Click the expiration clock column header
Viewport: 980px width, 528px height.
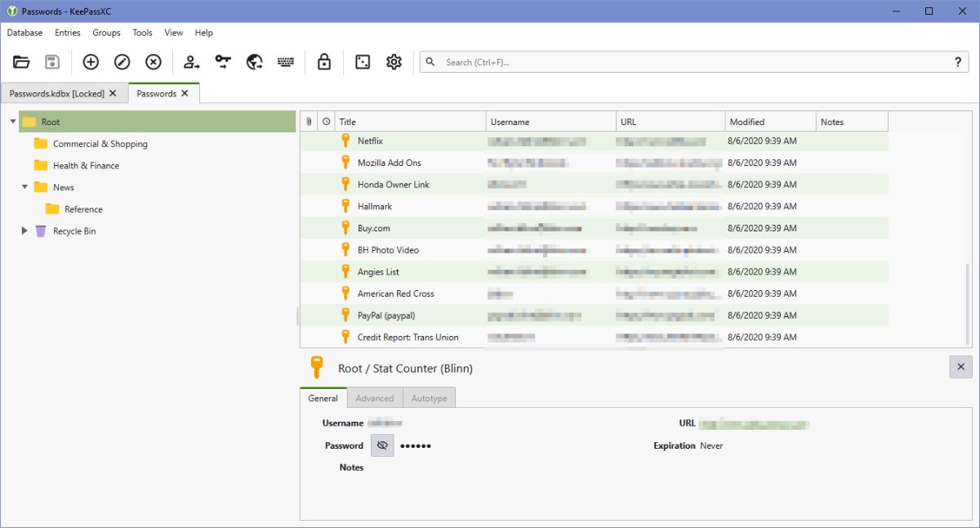pyautogui.click(x=326, y=122)
